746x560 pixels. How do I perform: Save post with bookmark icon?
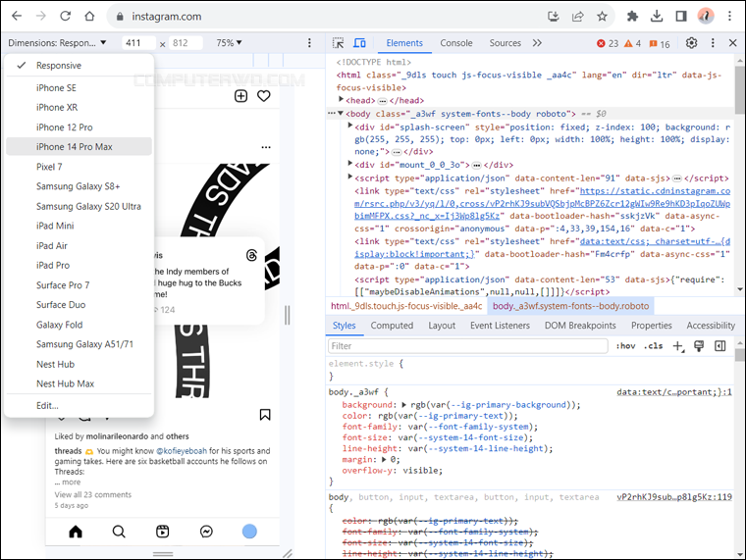(265, 415)
